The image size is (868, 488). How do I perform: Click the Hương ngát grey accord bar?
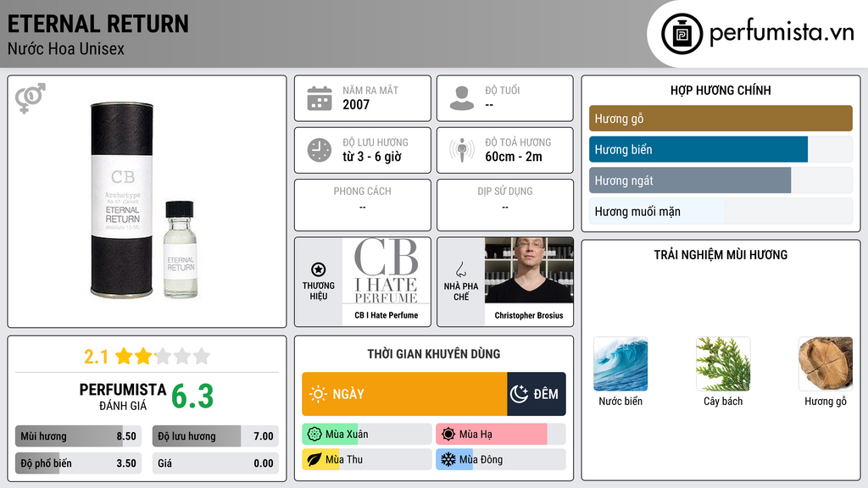(721, 180)
